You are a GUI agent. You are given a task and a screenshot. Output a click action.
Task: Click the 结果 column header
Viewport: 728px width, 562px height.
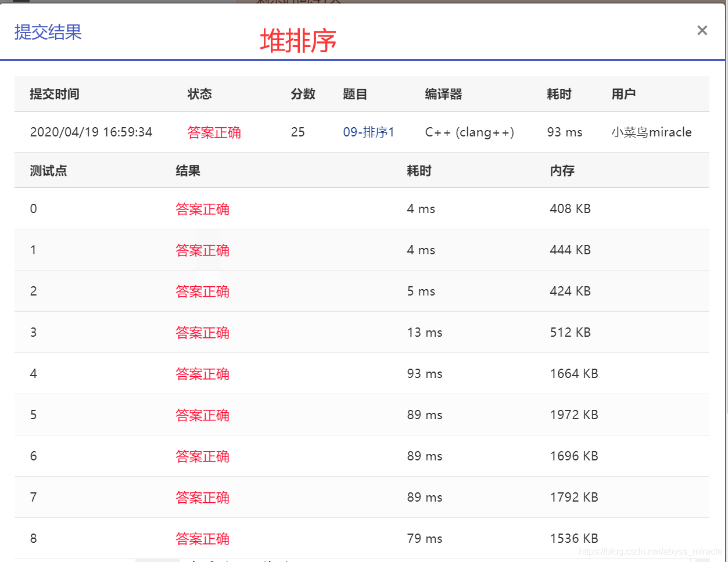(188, 171)
